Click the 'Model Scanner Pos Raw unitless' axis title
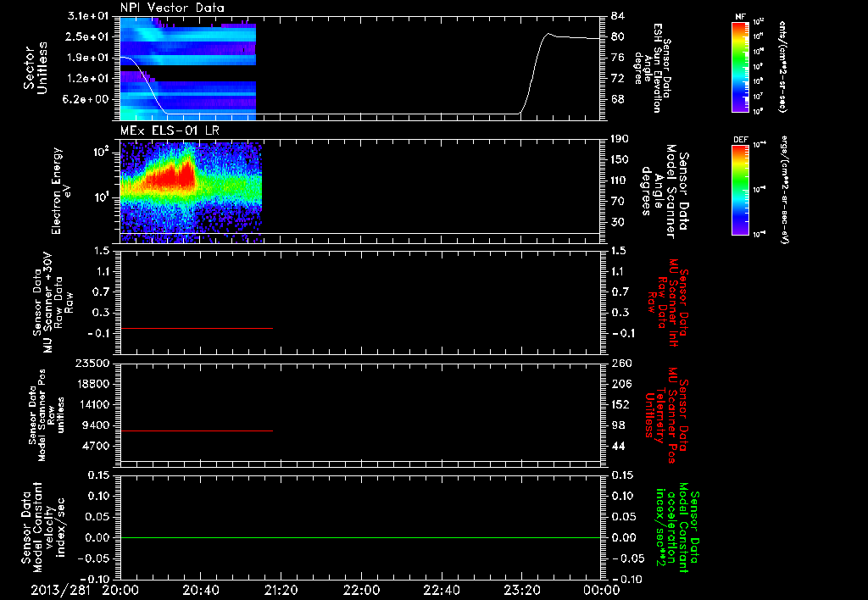 (47, 415)
